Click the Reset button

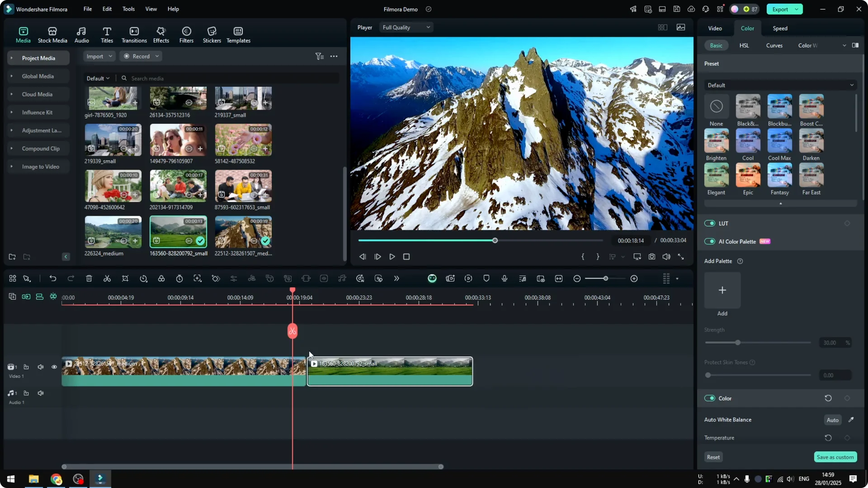713,457
